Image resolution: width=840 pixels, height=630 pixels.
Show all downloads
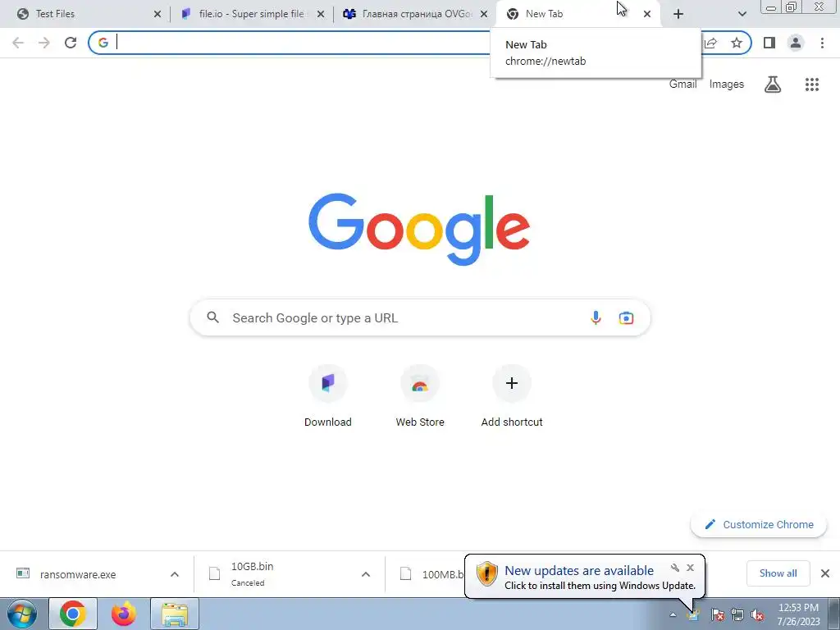[x=778, y=573]
